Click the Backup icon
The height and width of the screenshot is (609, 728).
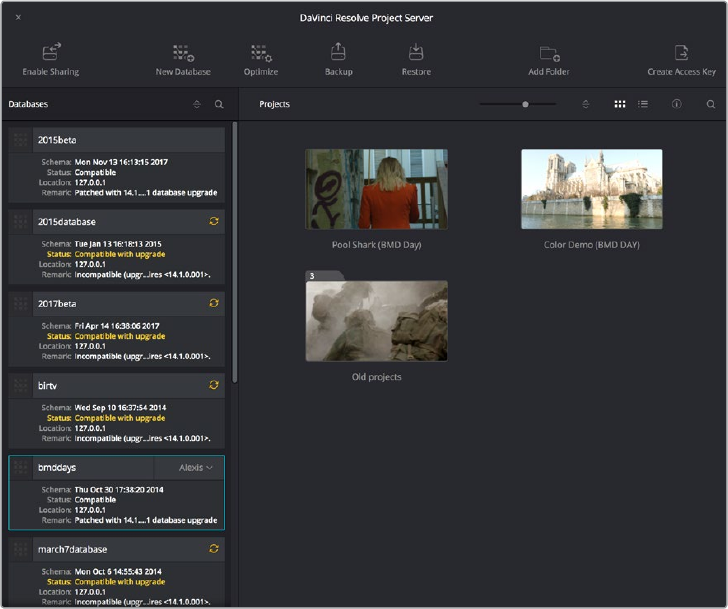click(x=338, y=52)
